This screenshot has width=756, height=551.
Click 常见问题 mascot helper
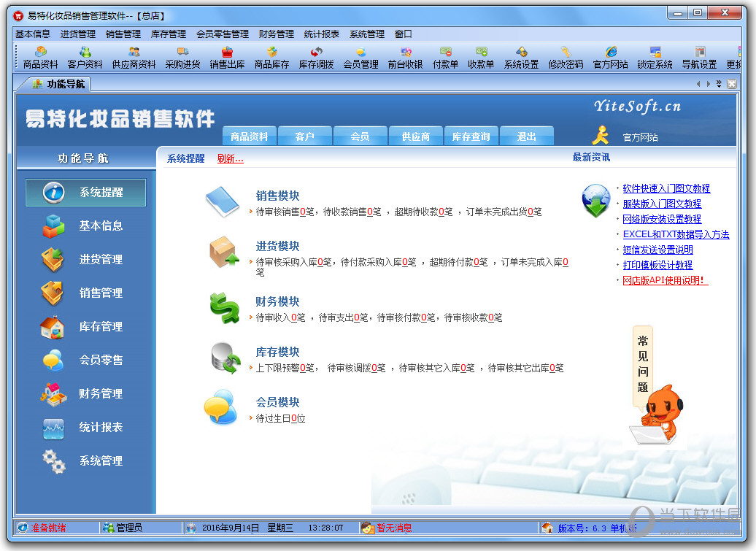click(657, 385)
